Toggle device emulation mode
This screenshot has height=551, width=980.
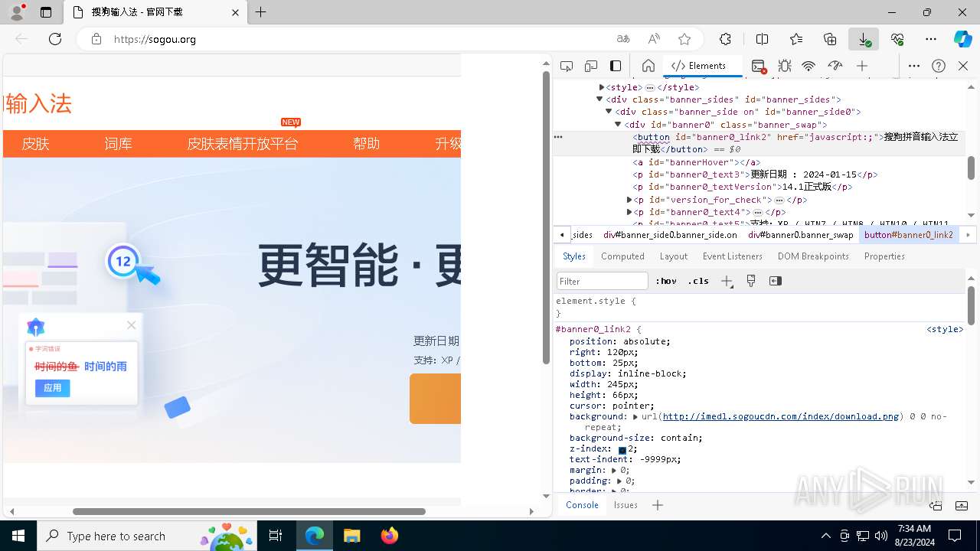(591, 66)
